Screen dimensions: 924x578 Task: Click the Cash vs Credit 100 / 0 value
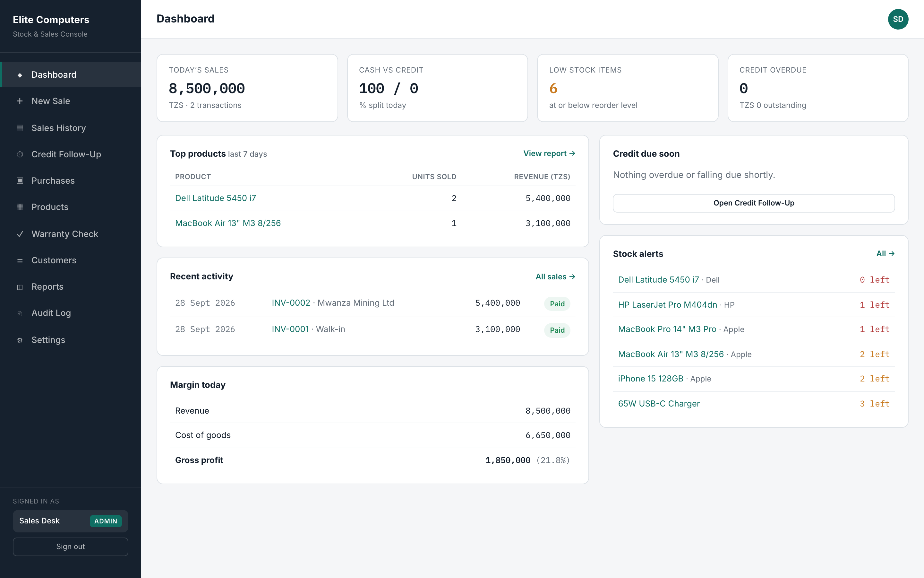click(x=388, y=89)
